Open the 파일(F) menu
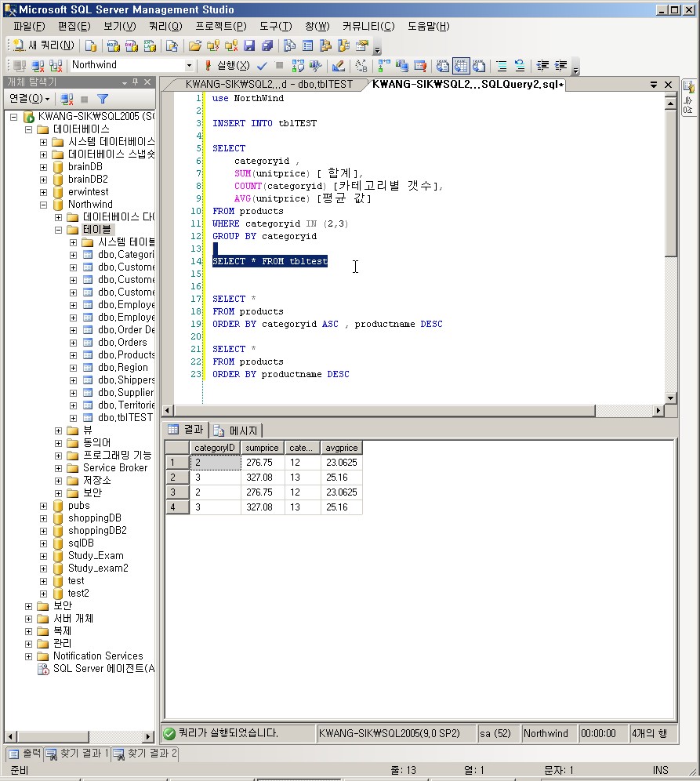This screenshot has height=781, width=700. tap(29, 26)
